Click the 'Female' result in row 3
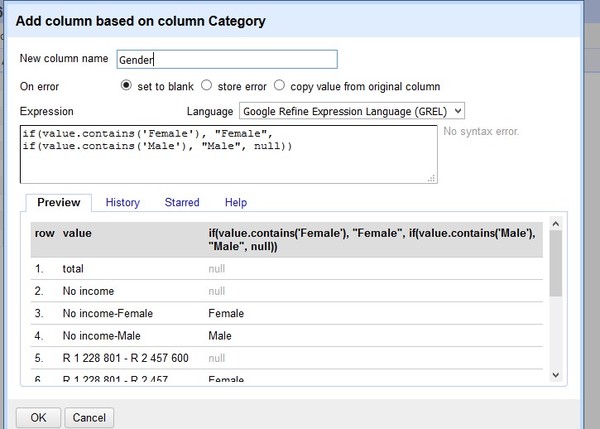 226,313
